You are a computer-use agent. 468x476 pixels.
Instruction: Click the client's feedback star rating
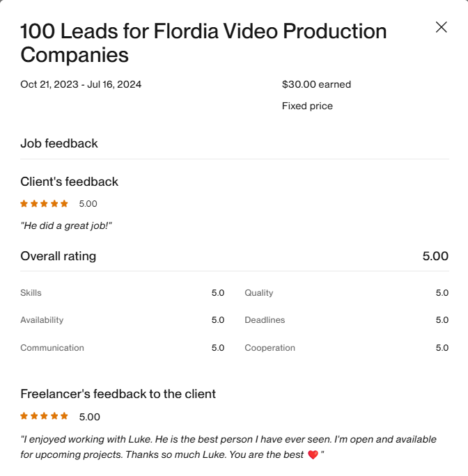click(x=44, y=204)
